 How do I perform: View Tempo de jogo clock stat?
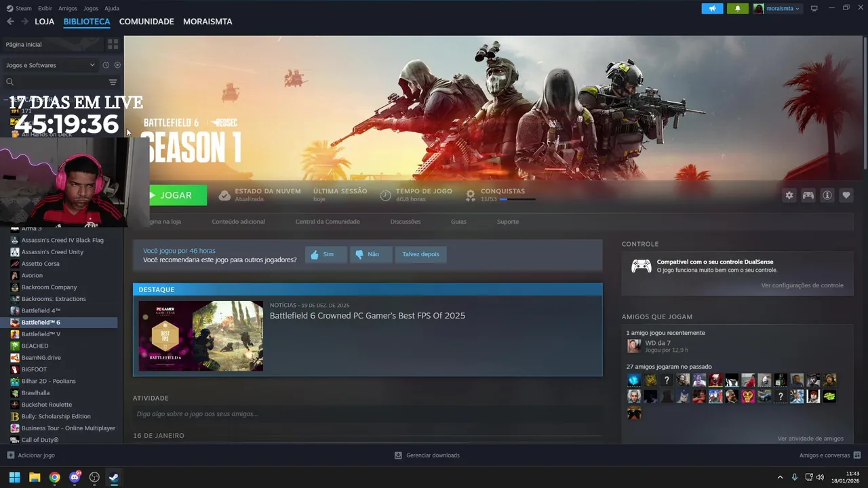pos(416,195)
